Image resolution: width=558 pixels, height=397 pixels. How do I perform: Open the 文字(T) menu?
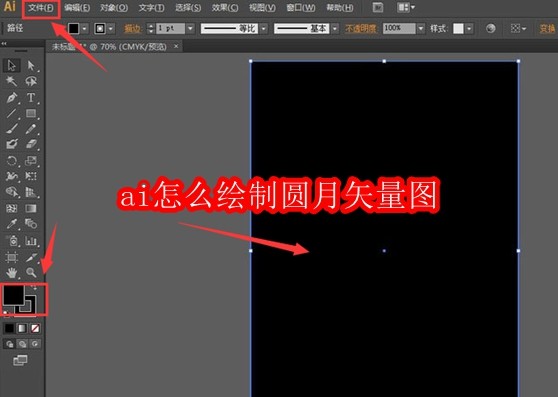click(x=152, y=8)
